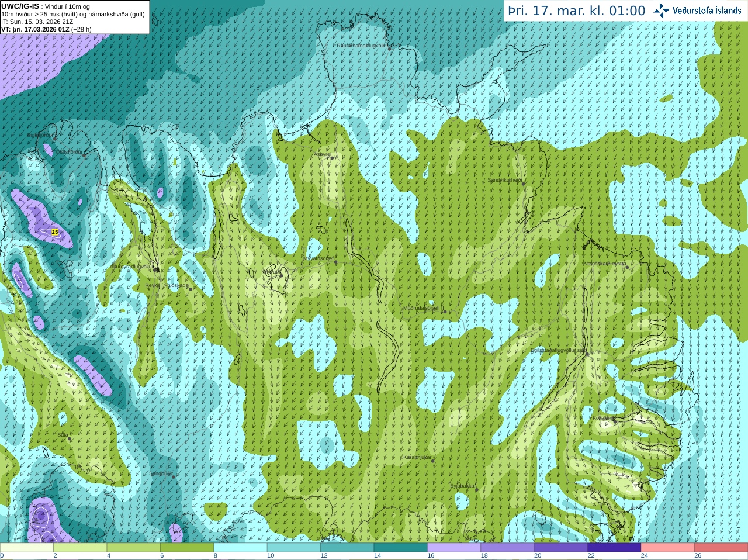The height and width of the screenshot is (560, 748).
Task: Select the Ásbyrgi station dot
Action: pyautogui.click(x=331, y=158)
